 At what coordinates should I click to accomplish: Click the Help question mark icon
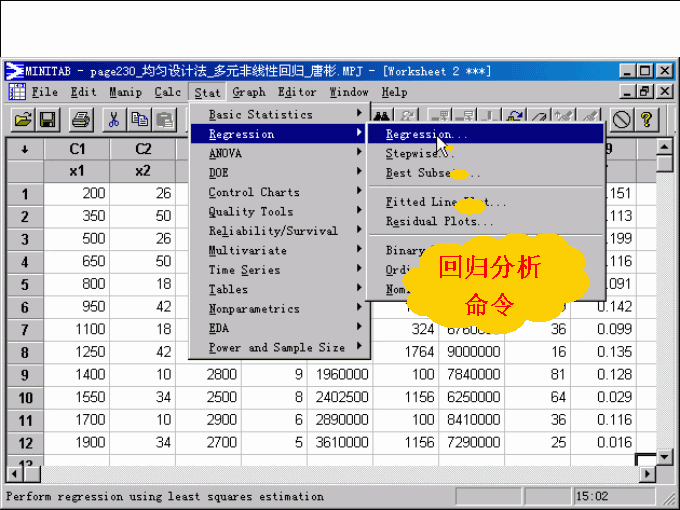(x=648, y=120)
